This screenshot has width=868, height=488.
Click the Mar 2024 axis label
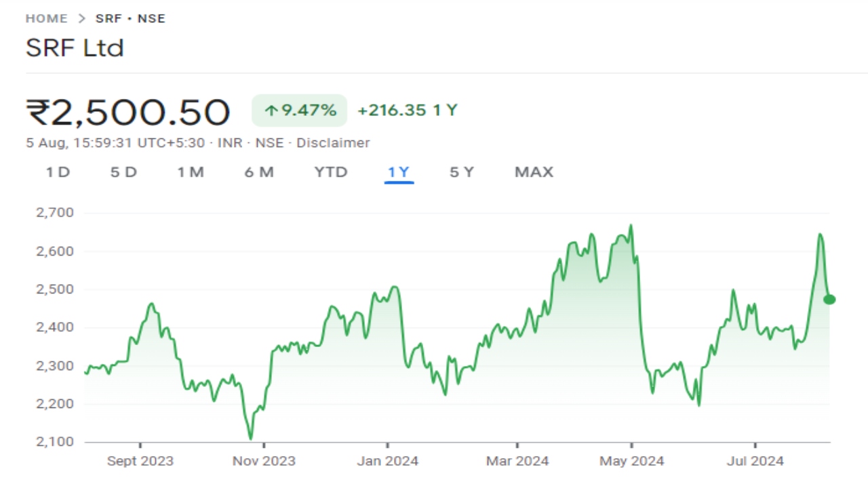pyautogui.click(x=517, y=461)
